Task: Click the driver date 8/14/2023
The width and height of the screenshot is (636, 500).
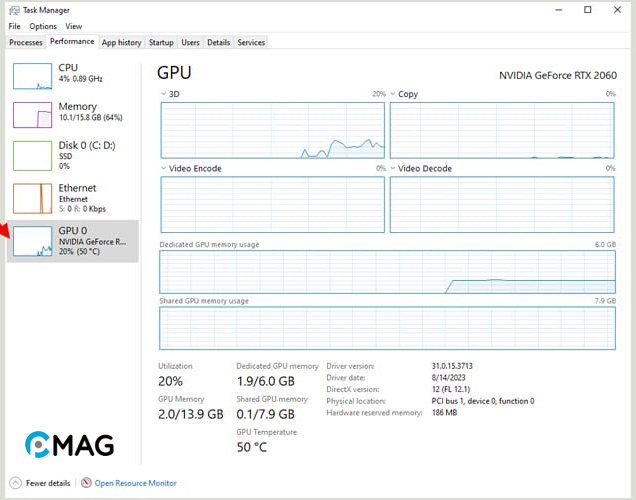Action: pos(448,378)
